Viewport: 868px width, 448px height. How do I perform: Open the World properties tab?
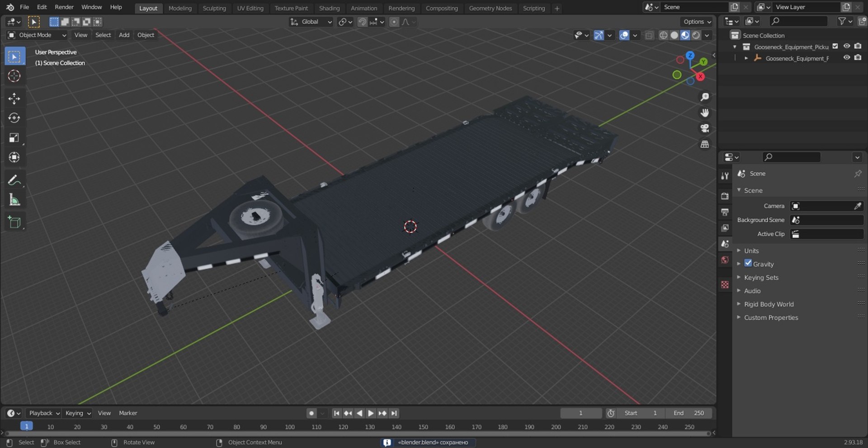(x=725, y=260)
